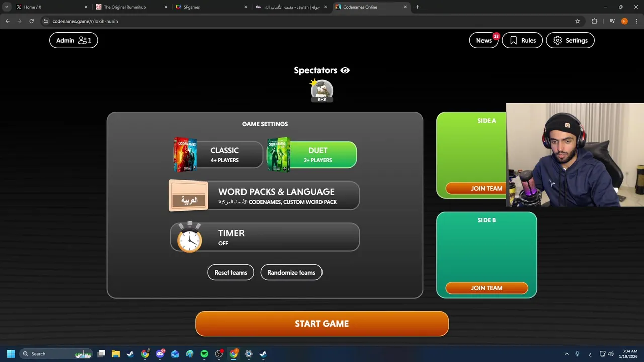Image resolution: width=644 pixels, height=362 pixels.
Task: Open the tab search dropdown
Action: (7, 7)
